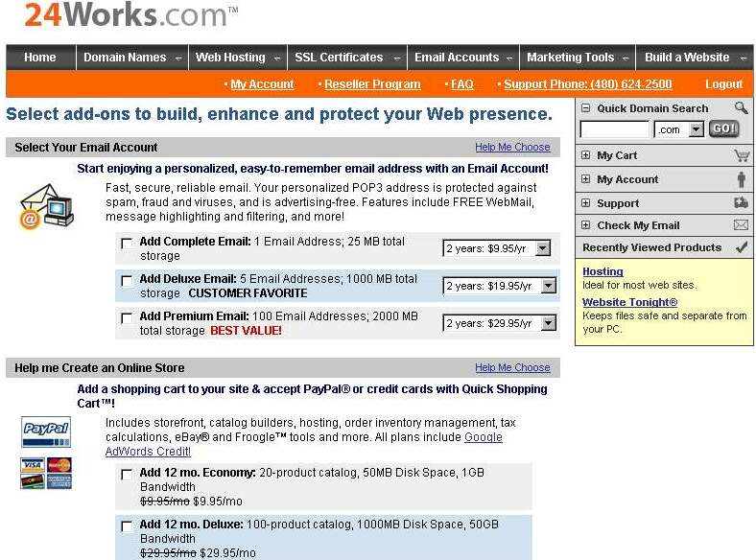Open the Hosting recently viewed link
This screenshot has height=560, width=756.
point(602,271)
